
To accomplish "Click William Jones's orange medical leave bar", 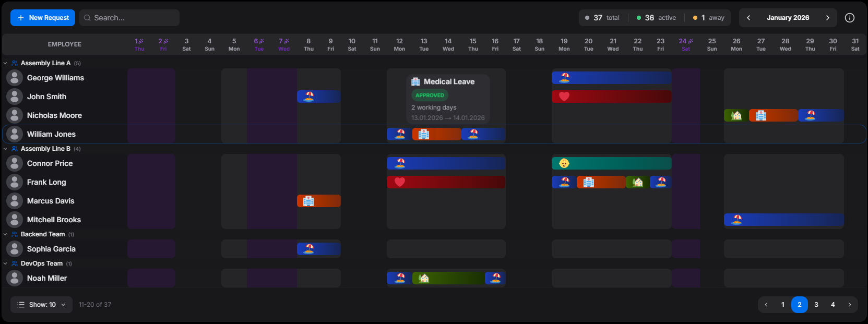I will pos(436,134).
